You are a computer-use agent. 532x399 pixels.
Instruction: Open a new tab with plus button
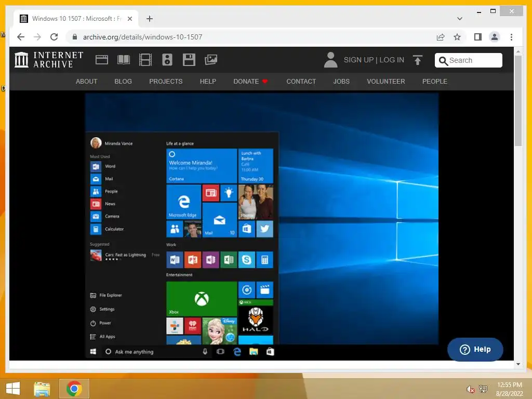[150, 19]
